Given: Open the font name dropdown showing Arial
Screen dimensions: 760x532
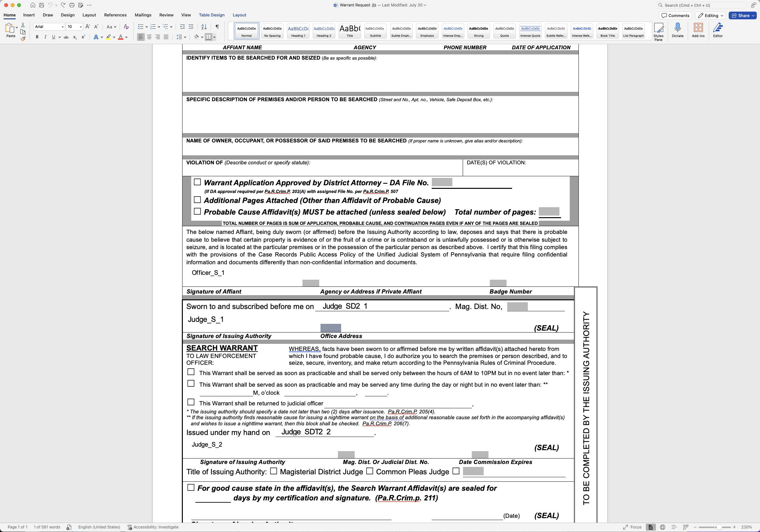Looking at the screenshot, I should tap(63, 27).
